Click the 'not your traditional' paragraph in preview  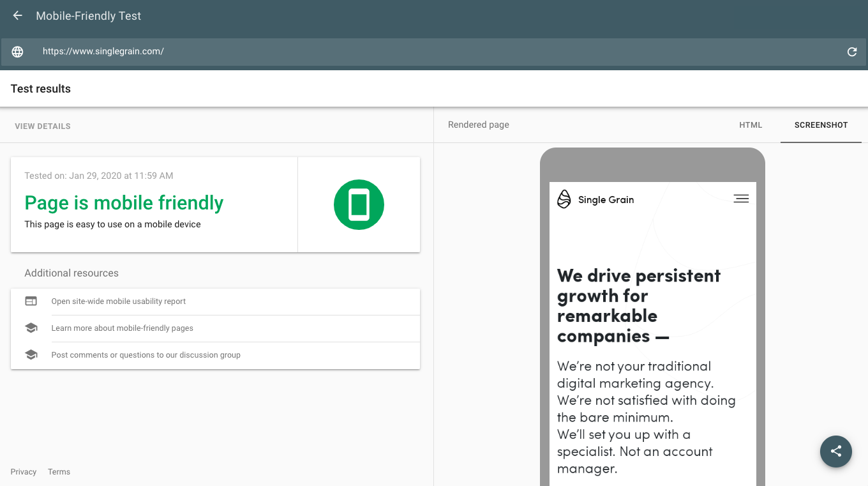pyautogui.click(x=646, y=418)
